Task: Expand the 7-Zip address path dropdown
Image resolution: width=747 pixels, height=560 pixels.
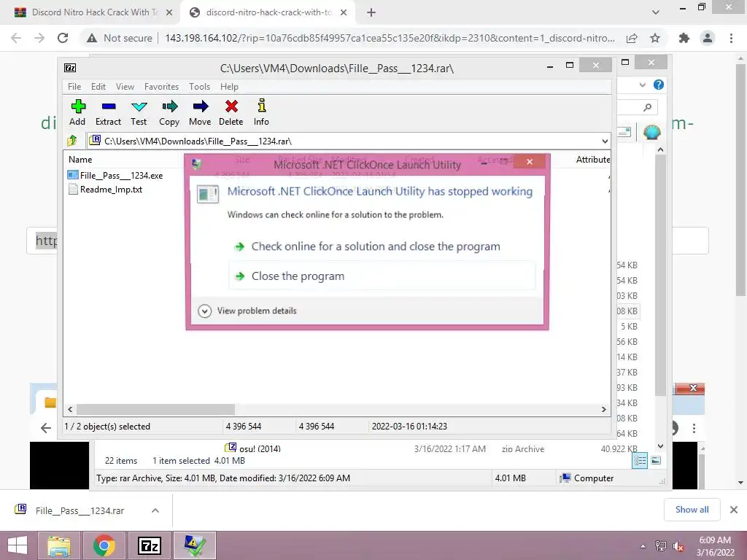Action: point(605,141)
